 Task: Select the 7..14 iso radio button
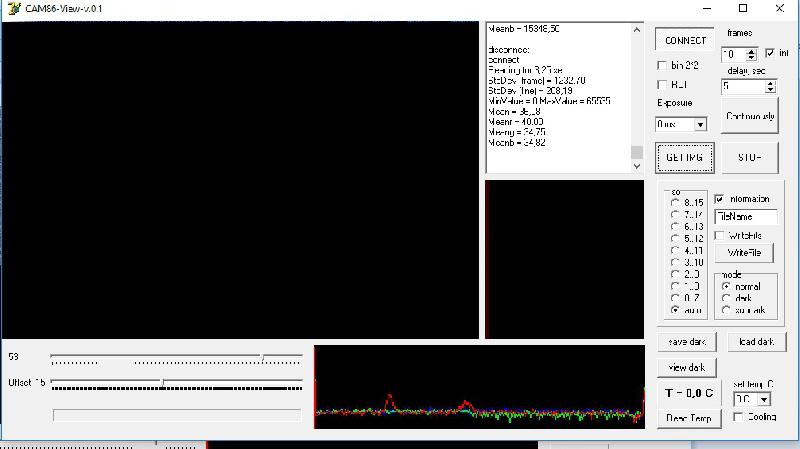point(675,214)
